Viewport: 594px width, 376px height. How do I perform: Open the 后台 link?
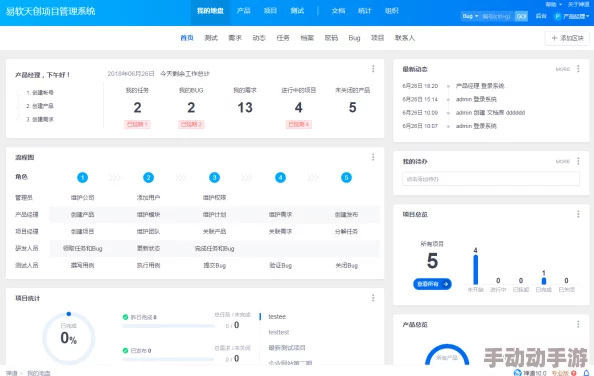(541, 16)
